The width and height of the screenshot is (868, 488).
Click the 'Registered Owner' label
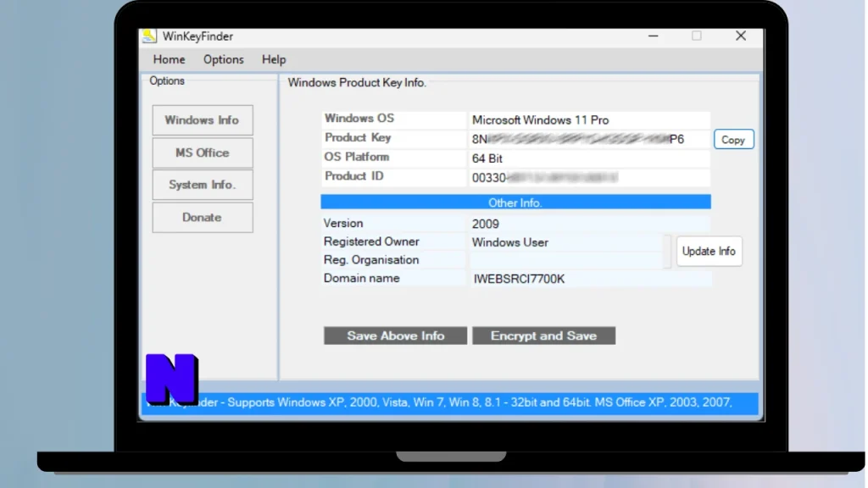point(371,241)
